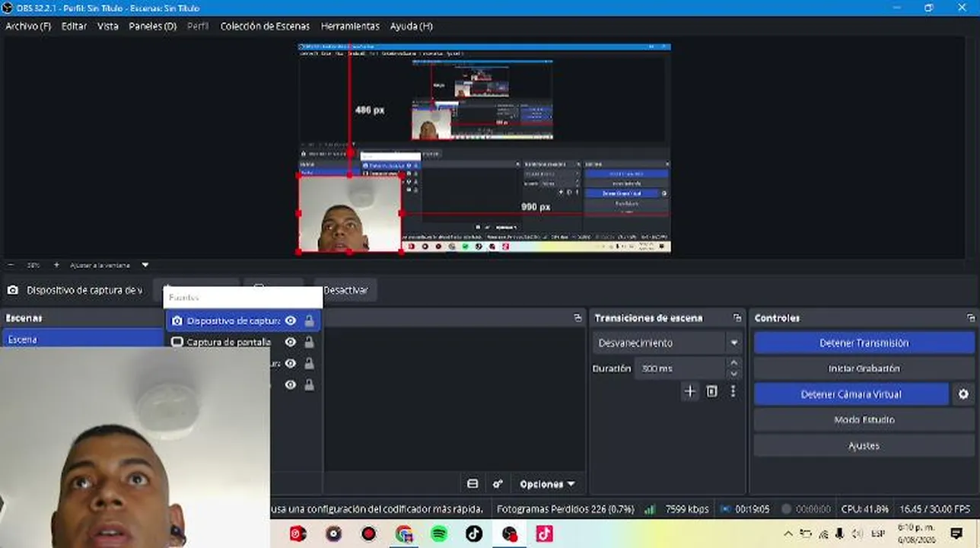980x548 pixels.
Task: Open the Archivo menu
Action: 28,26
